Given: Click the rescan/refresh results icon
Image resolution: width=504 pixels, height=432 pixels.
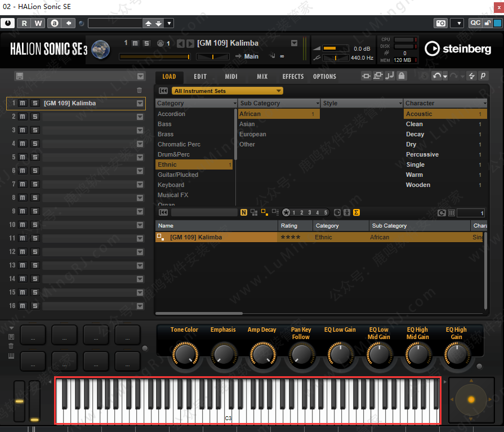Looking at the screenshot, I should click(x=441, y=213).
